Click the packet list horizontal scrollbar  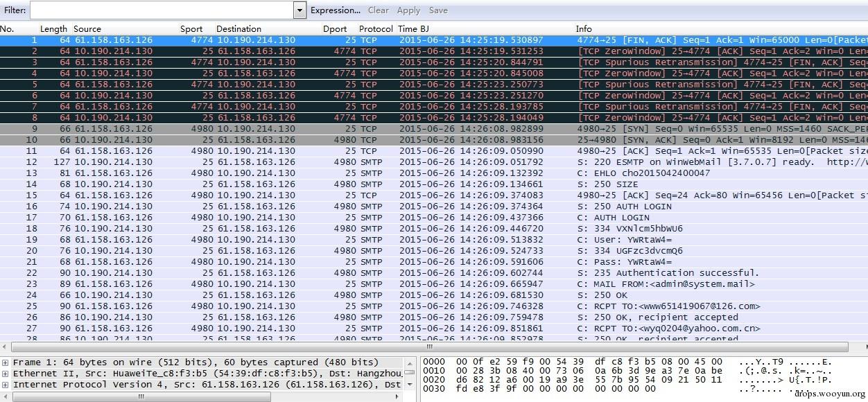click(x=430, y=347)
